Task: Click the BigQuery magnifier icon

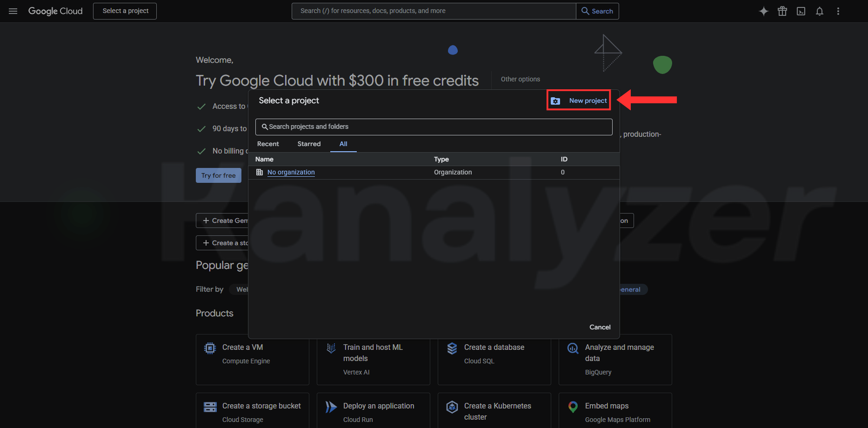Action: (573, 348)
